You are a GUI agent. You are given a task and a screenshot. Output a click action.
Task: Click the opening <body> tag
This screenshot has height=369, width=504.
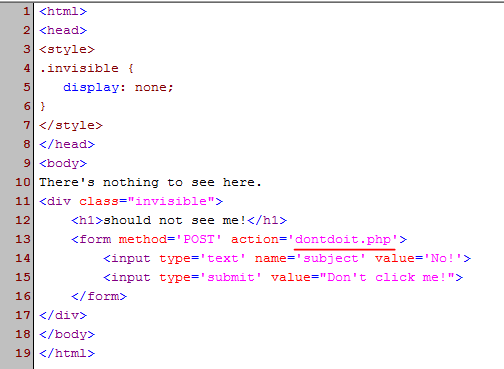[63, 163]
